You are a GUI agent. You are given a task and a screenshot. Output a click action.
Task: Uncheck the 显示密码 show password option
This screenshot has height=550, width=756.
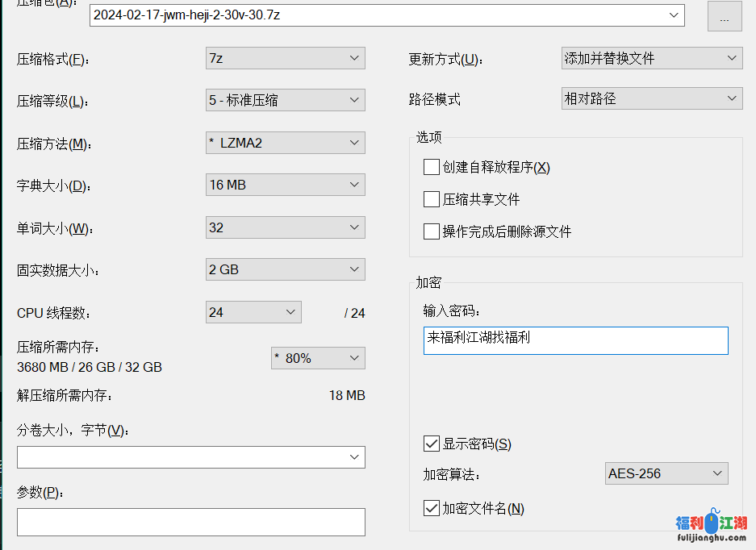pyautogui.click(x=432, y=443)
